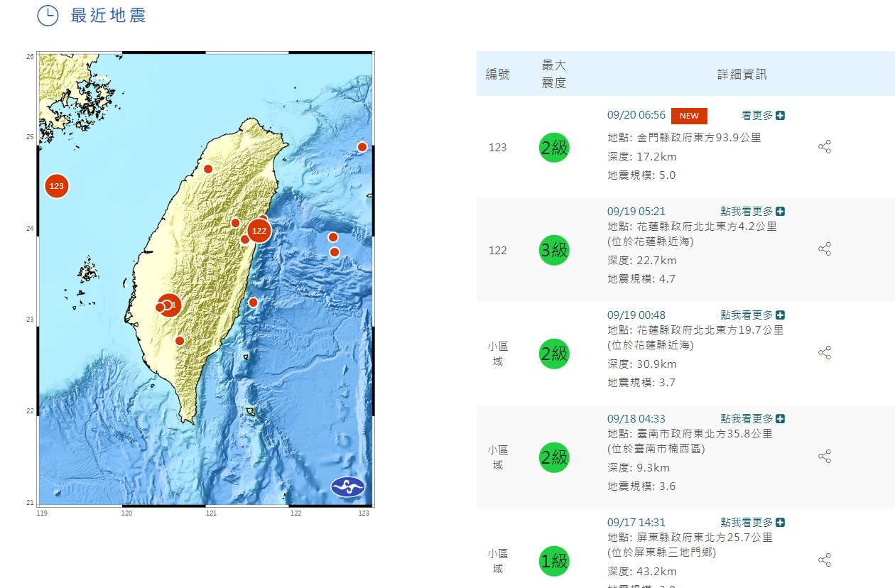
Task: Share the 09/17 14:31 Pingtung earthquake
Action: coord(824,560)
